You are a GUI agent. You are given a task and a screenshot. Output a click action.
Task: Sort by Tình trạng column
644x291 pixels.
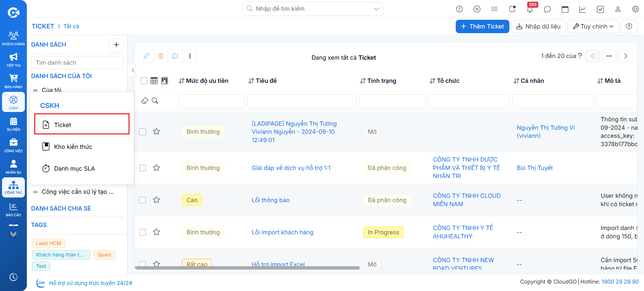[378, 81]
